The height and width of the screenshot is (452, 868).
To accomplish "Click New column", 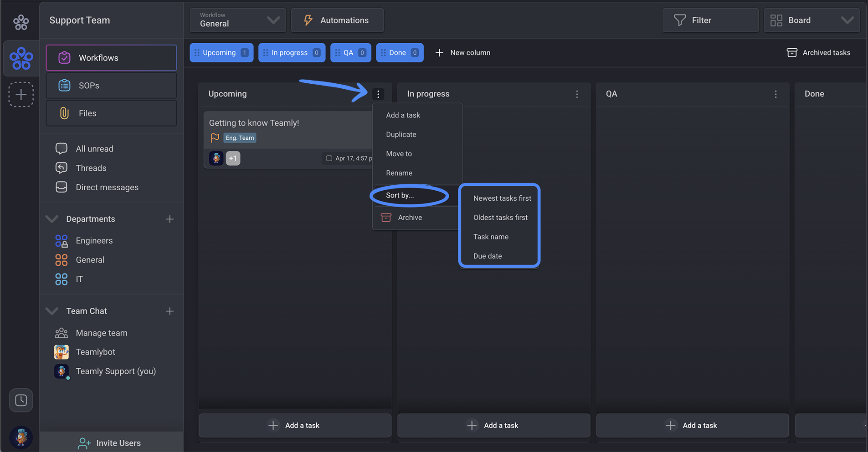I will 463,53.
